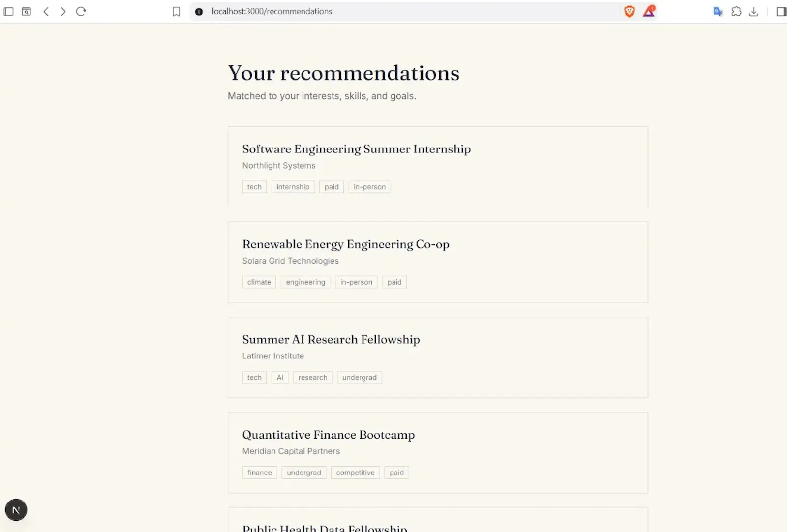Open the Brave Rewards triangle icon
This screenshot has height=532, width=787.
[x=649, y=11]
